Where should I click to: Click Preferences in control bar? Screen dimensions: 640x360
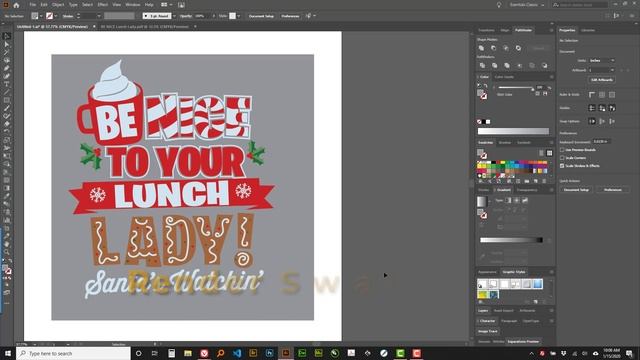tap(290, 16)
